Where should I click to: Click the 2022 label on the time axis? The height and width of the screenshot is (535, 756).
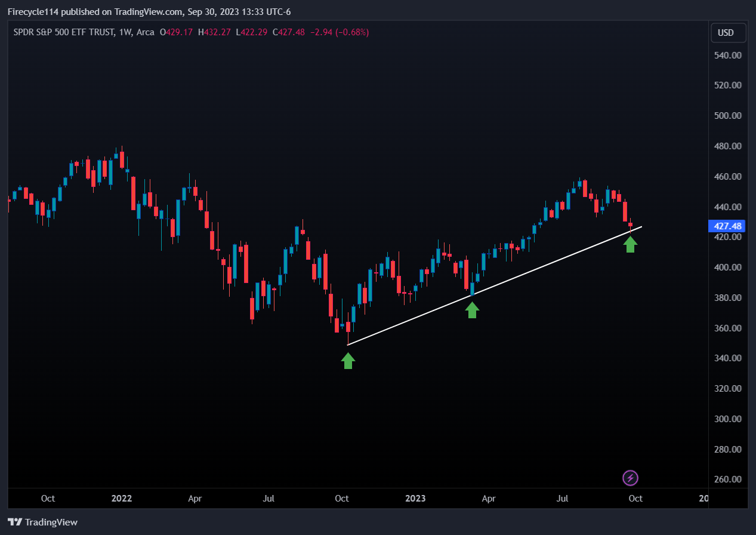(122, 498)
